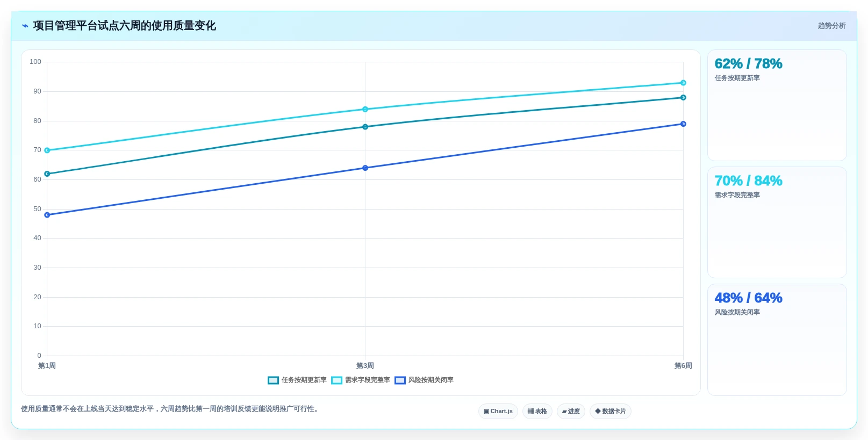
Task: Click 任务按期更新率 point at 第1周 (62)
Action: tap(47, 174)
